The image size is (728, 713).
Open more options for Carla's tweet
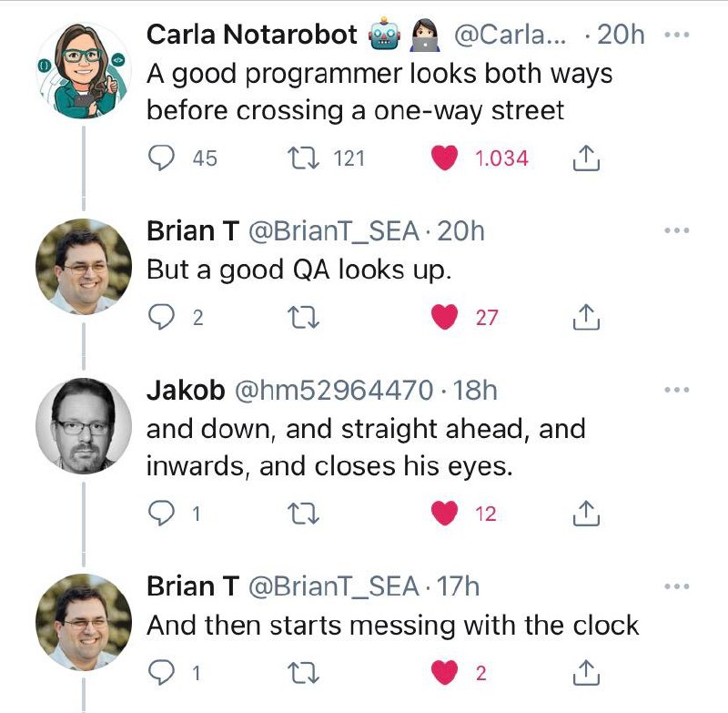click(x=678, y=35)
